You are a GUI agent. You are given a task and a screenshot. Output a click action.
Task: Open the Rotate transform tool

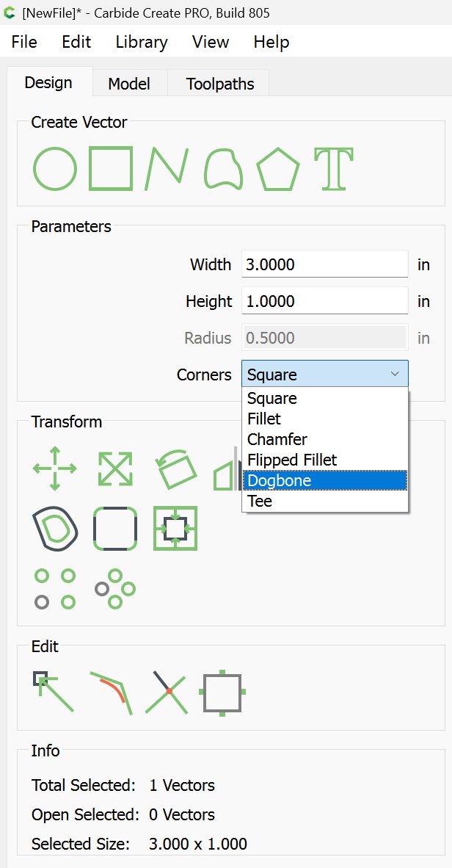(176, 469)
